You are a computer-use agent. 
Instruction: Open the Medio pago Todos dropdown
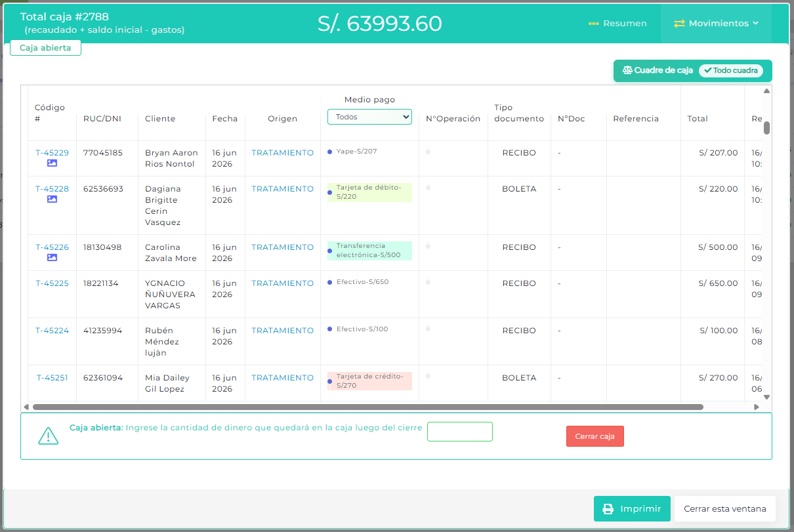[369, 117]
